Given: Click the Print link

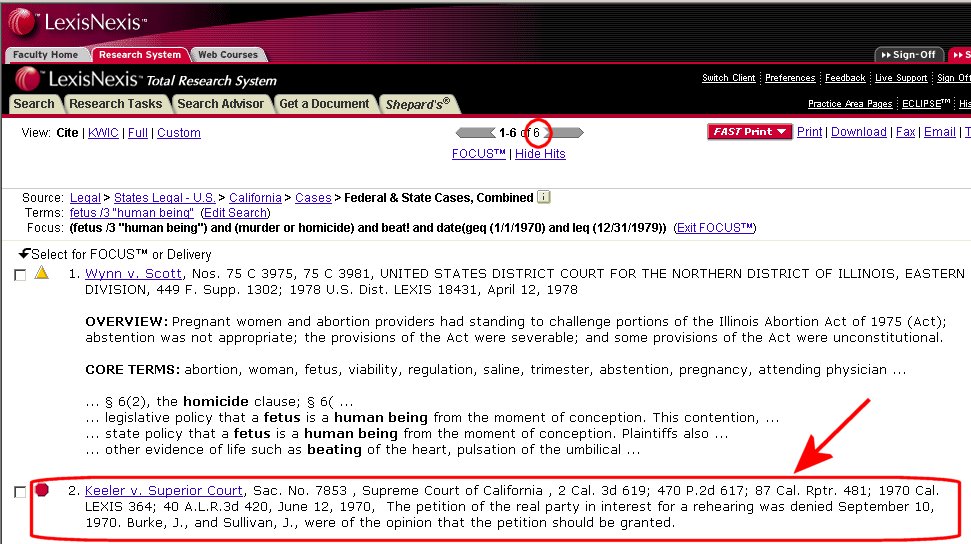Looking at the screenshot, I should [809, 131].
